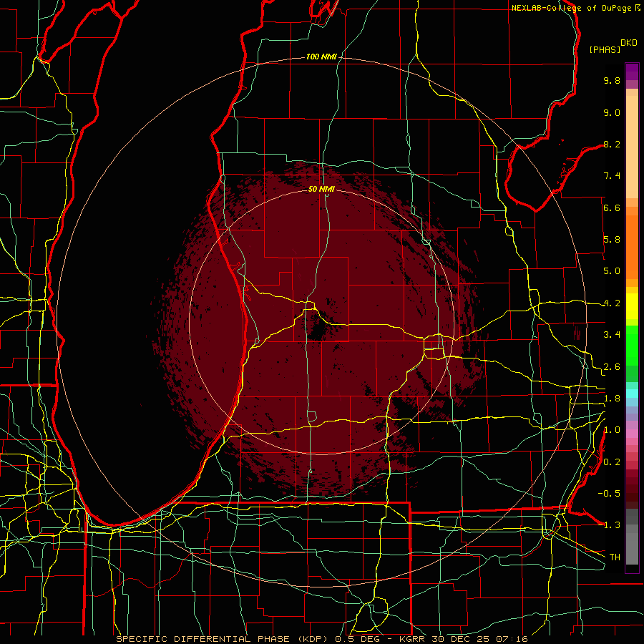Click the 1.8 value on the color scale

click(612, 399)
